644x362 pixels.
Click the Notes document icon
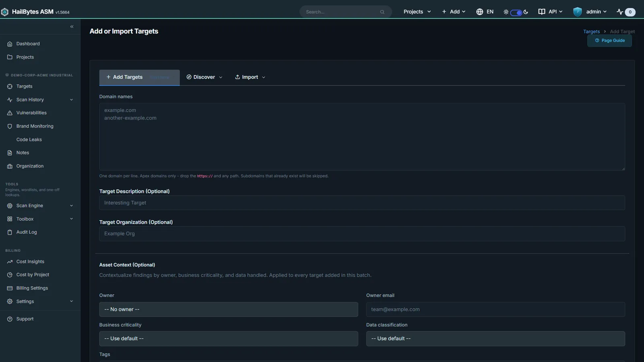pyautogui.click(x=10, y=153)
